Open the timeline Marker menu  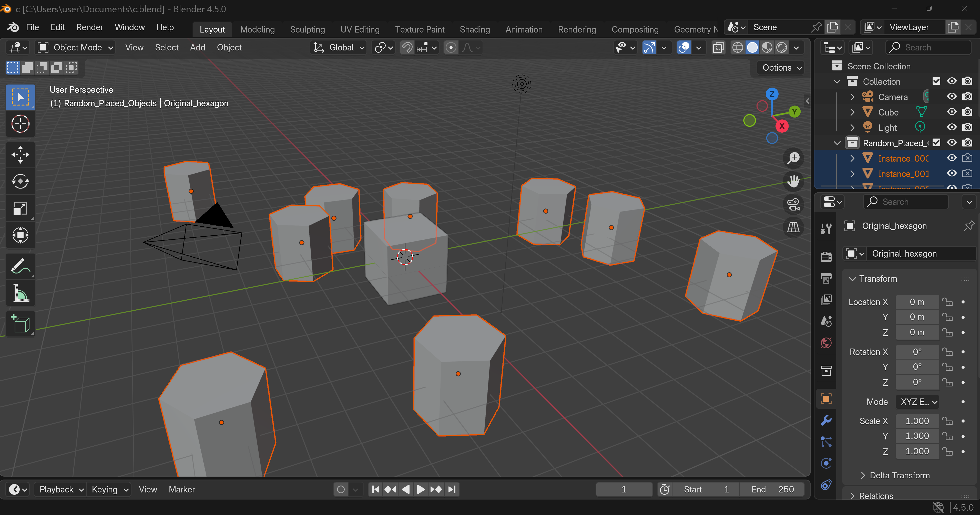tap(181, 489)
